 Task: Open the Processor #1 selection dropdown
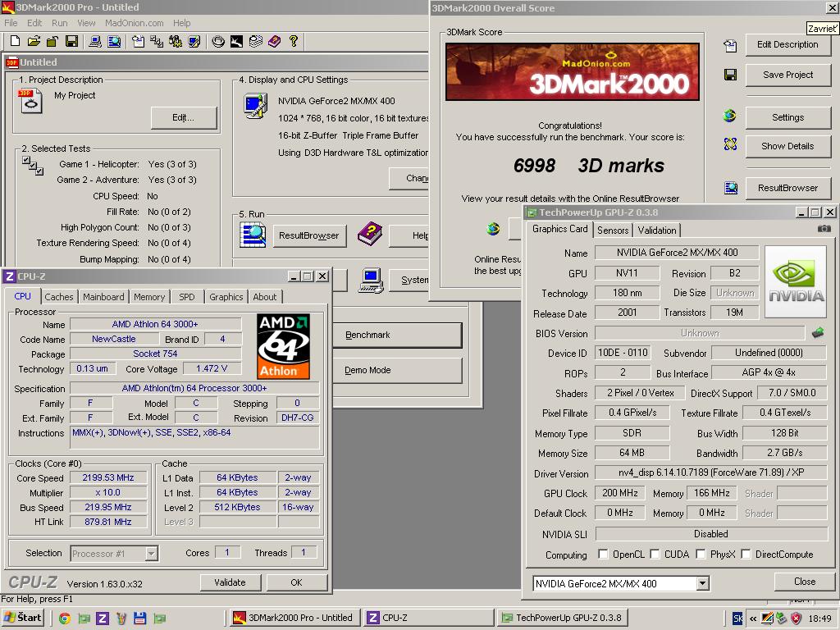(152, 554)
